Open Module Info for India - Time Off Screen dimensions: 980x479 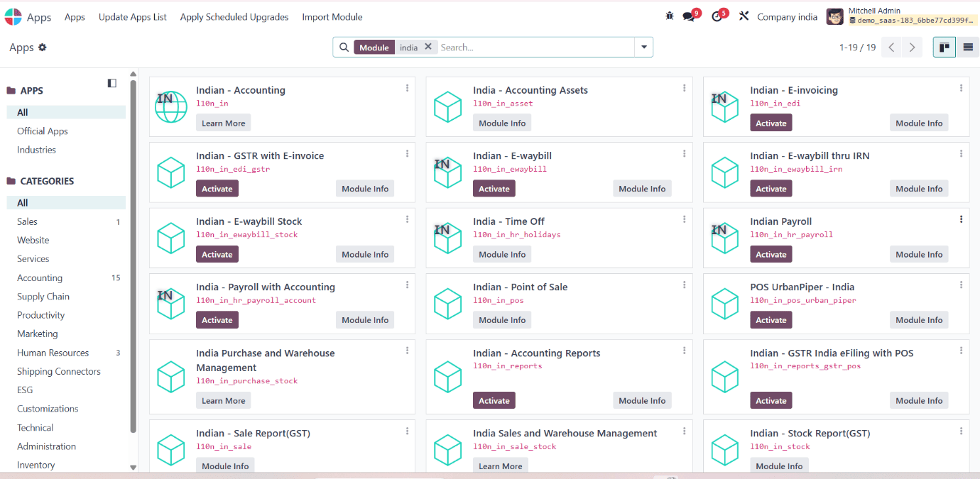point(502,255)
